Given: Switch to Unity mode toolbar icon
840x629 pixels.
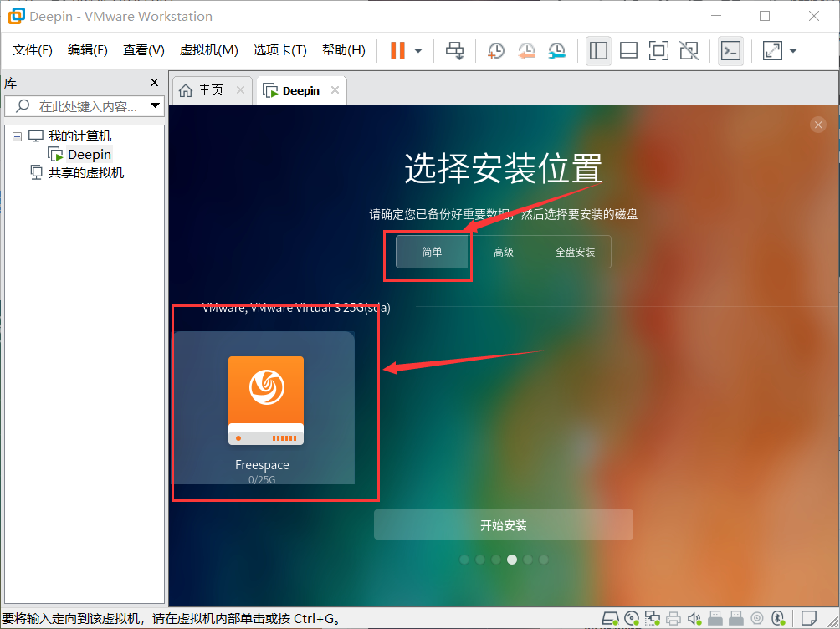Looking at the screenshot, I should 689,51.
